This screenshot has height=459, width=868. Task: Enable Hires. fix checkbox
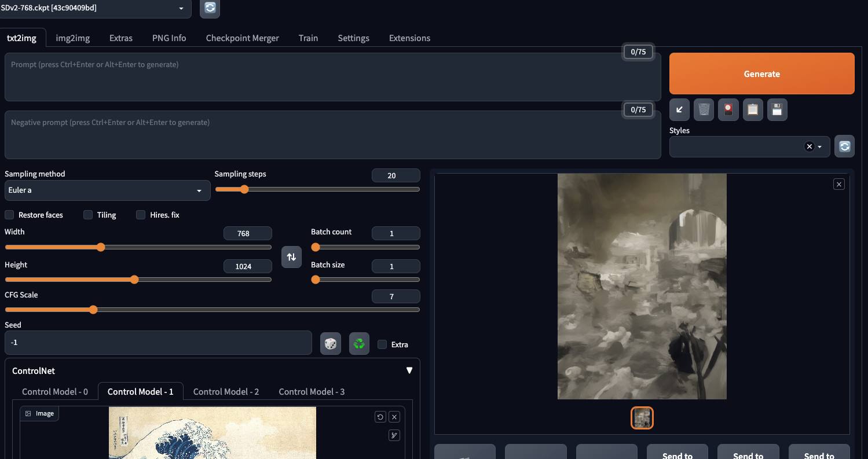(x=141, y=215)
